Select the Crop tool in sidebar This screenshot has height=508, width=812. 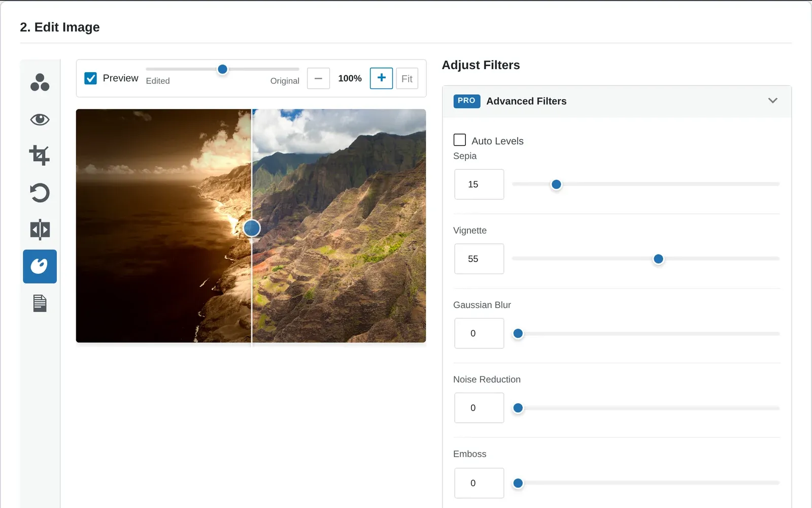40,155
